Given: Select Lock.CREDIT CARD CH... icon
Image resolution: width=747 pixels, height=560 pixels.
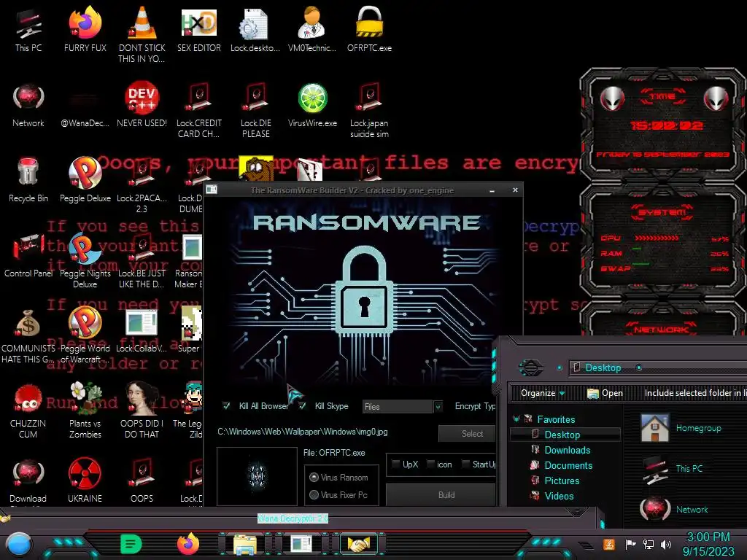Looking at the screenshot, I should (x=198, y=109).
